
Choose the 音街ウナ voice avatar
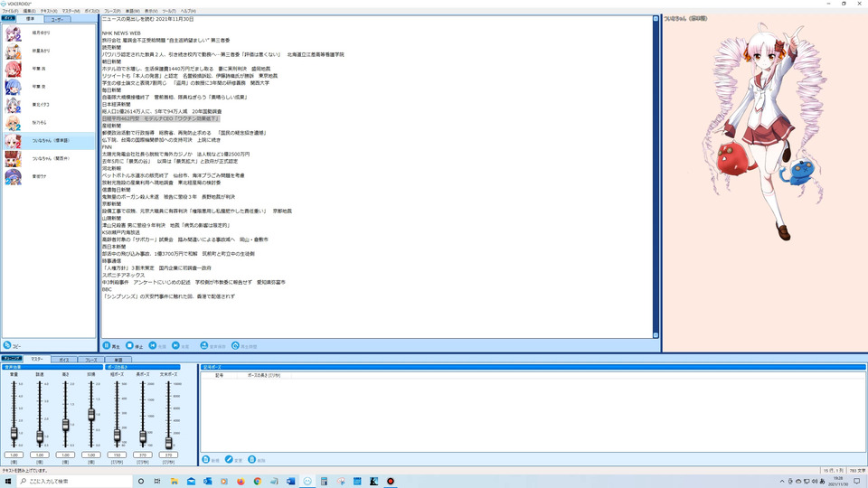tap(14, 176)
